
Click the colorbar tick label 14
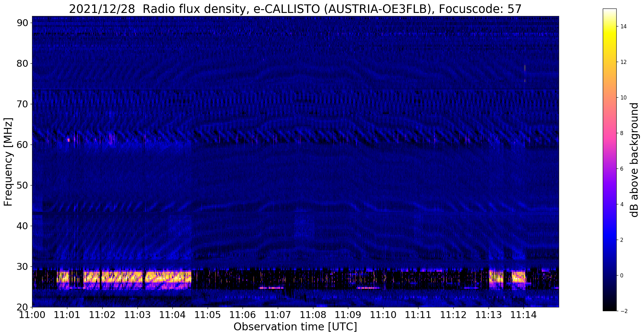pos(623,26)
